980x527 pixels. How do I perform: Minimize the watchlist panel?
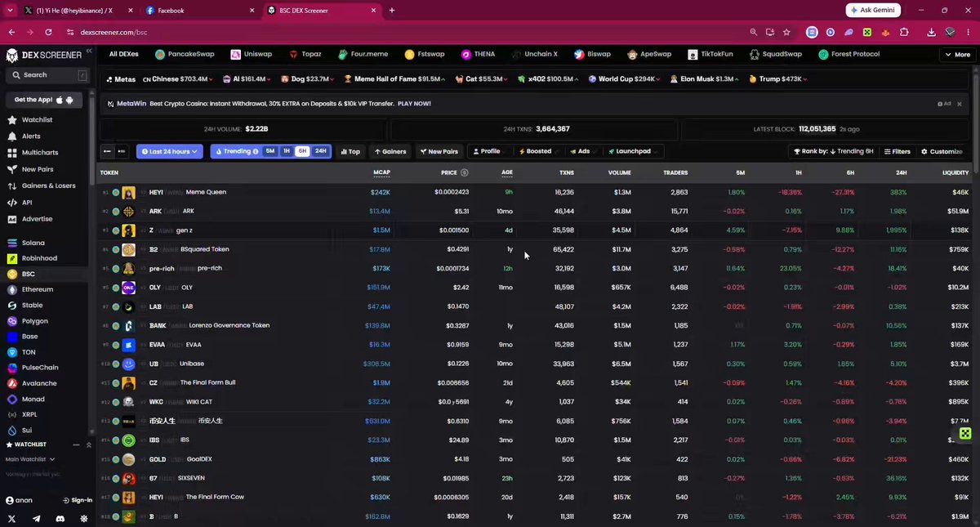click(x=77, y=444)
